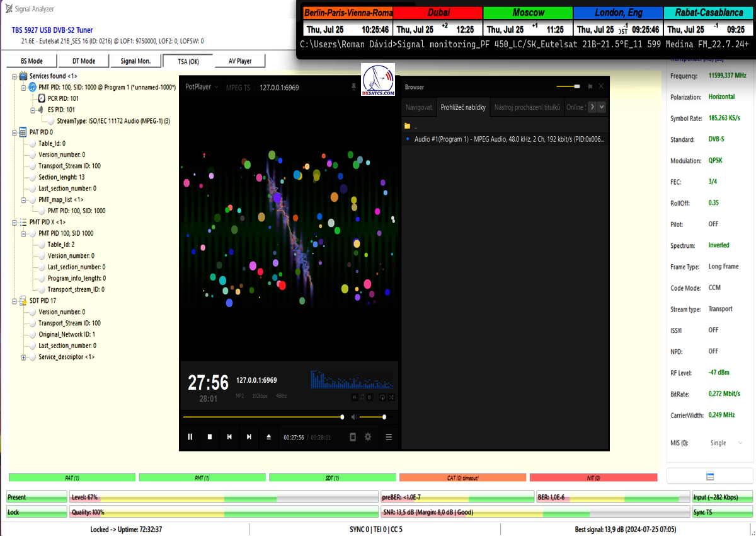Open PotPlayer settings gear icon

coord(368,437)
